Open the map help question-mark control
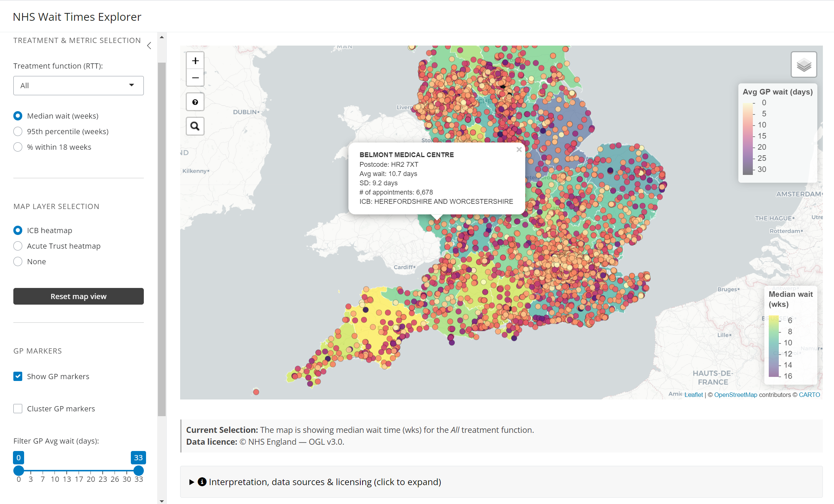This screenshot has height=504, width=834. coord(195,102)
